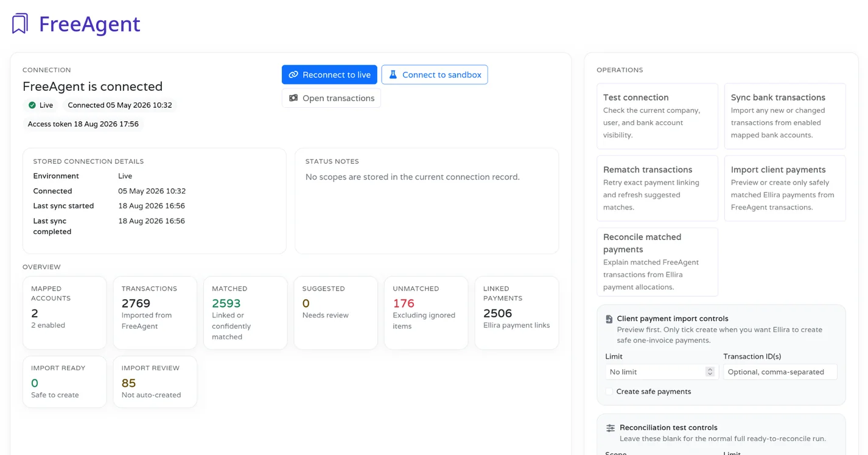868x455 pixels.
Task: Click the money icon in Open transactions
Action: (293, 98)
